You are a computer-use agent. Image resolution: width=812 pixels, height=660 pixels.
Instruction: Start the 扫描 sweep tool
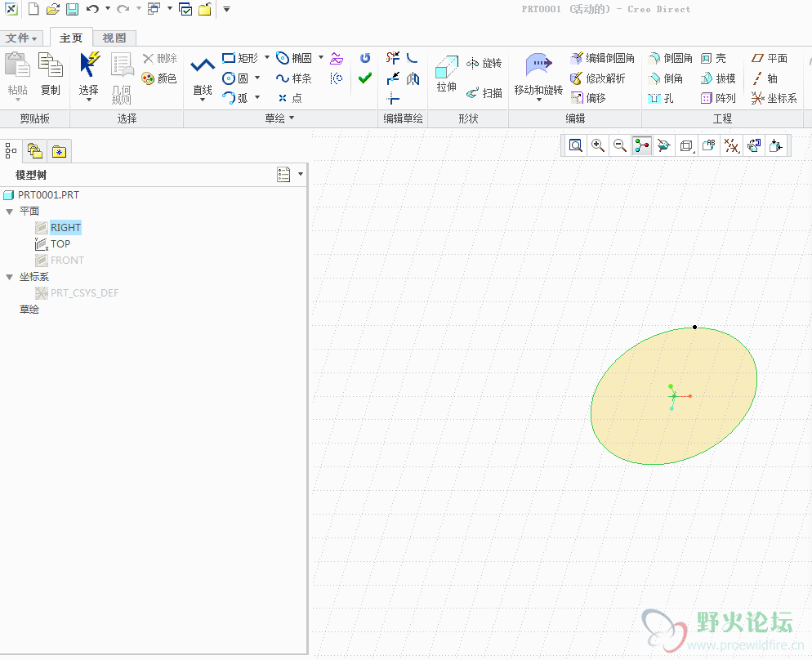coord(484,93)
